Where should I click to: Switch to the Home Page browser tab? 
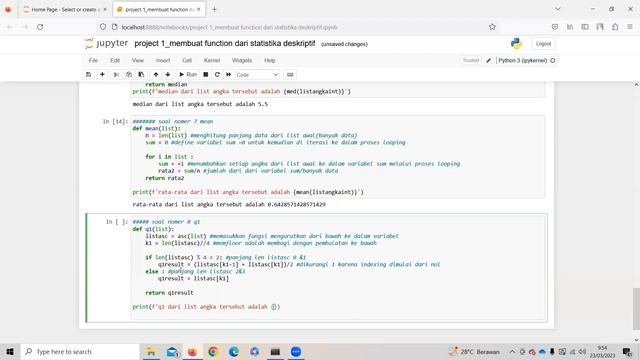click(63, 9)
